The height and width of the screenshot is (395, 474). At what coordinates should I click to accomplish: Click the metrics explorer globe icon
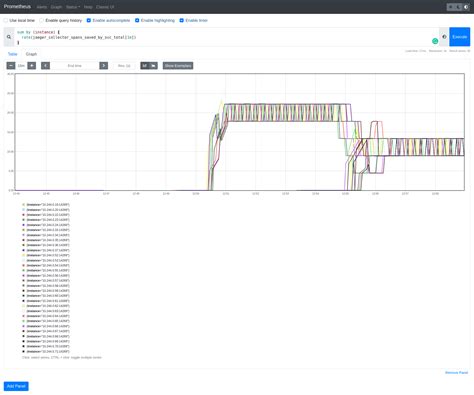[444, 37]
